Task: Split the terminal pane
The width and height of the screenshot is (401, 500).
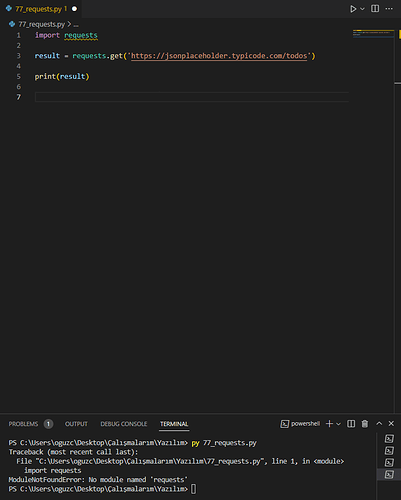Action: tap(351, 424)
